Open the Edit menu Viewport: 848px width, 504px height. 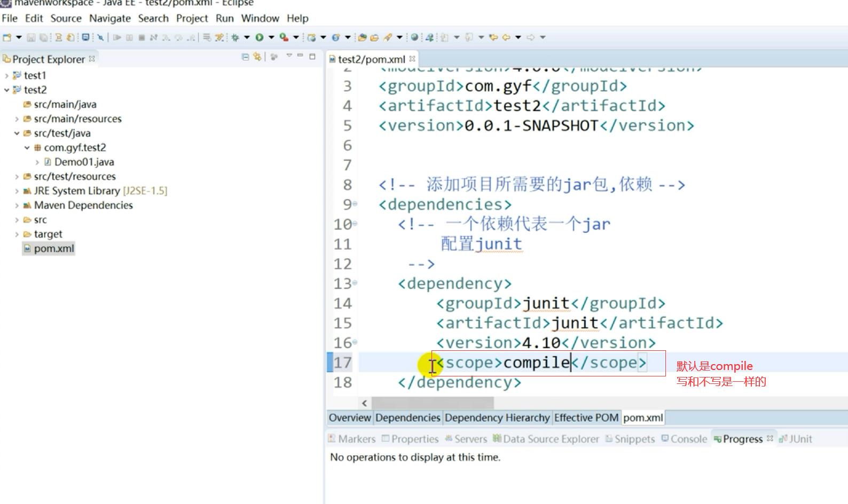click(34, 18)
